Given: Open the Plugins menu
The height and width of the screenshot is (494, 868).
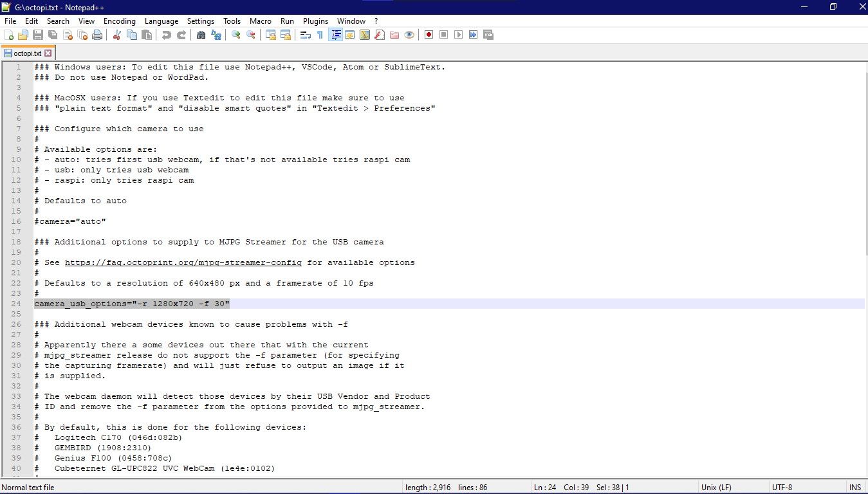Looking at the screenshot, I should coord(316,21).
